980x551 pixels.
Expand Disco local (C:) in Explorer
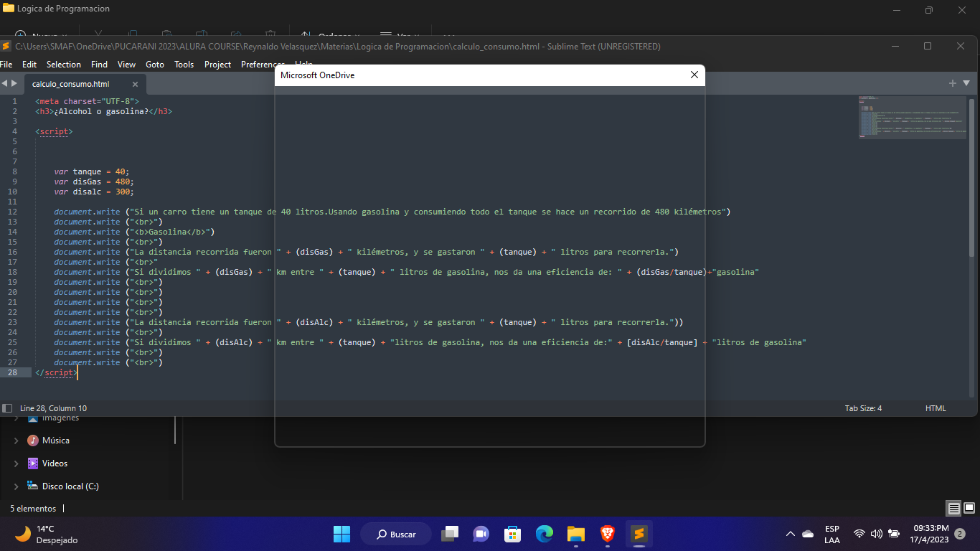click(17, 486)
